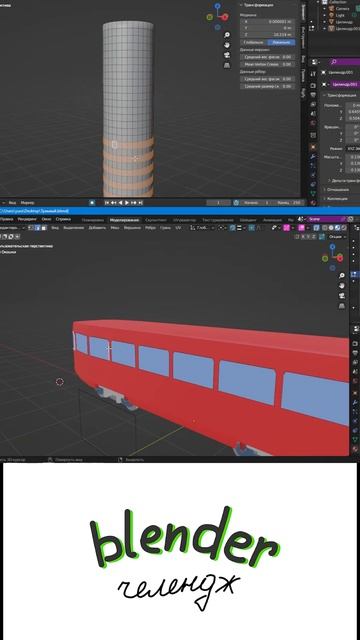
Task: Click the purple search field in Properties
Action: click(x=345, y=62)
